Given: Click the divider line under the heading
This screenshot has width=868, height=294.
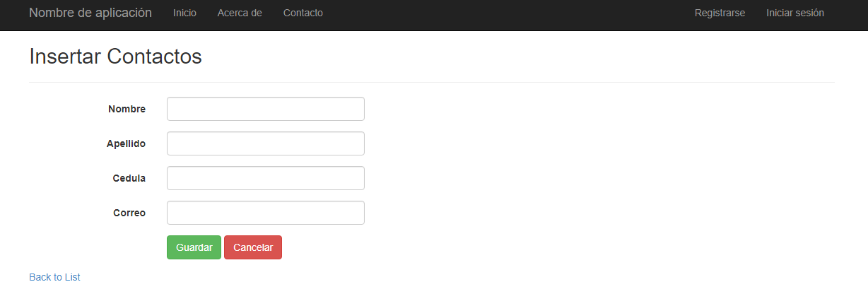Looking at the screenshot, I should (x=431, y=82).
